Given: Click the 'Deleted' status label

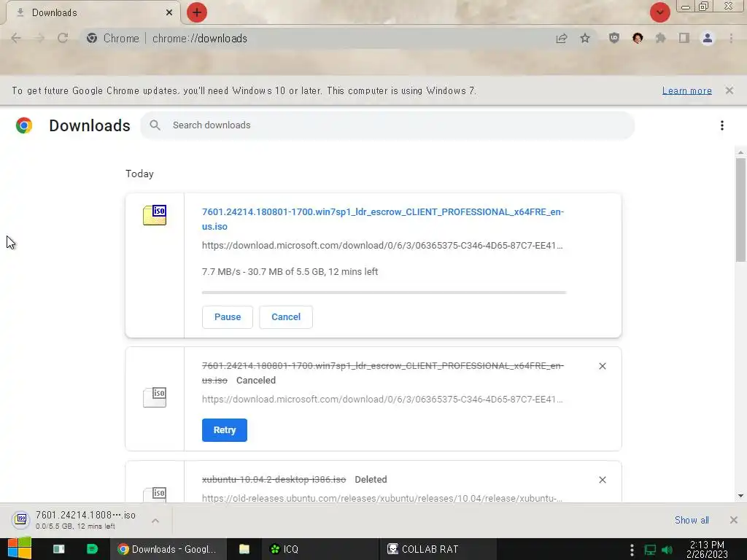Looking at the screenshot, I should [371, 480].
